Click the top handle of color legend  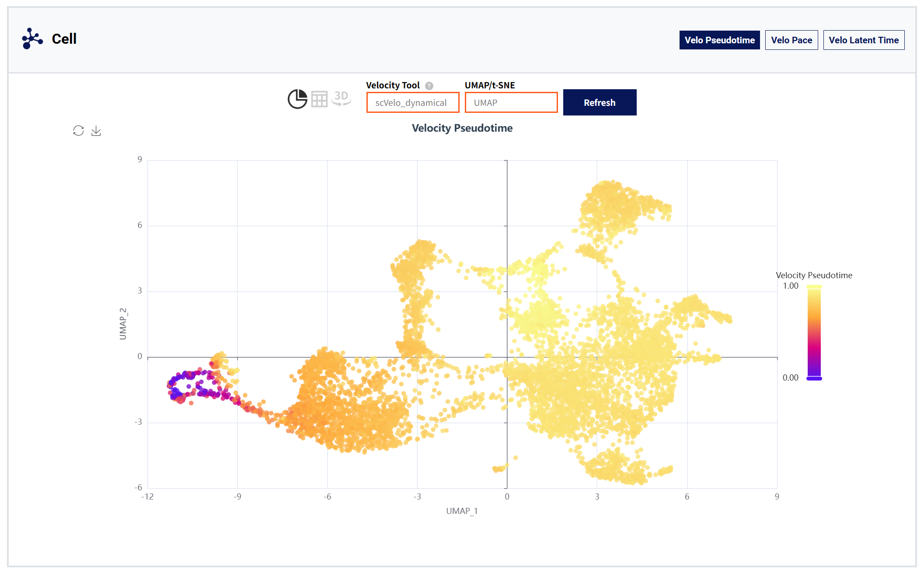(814, 287)
